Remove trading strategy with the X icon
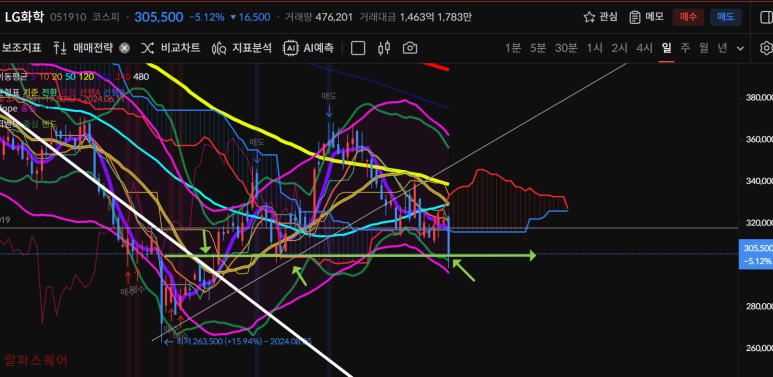773x377 pixels. [x=125, y=48]
